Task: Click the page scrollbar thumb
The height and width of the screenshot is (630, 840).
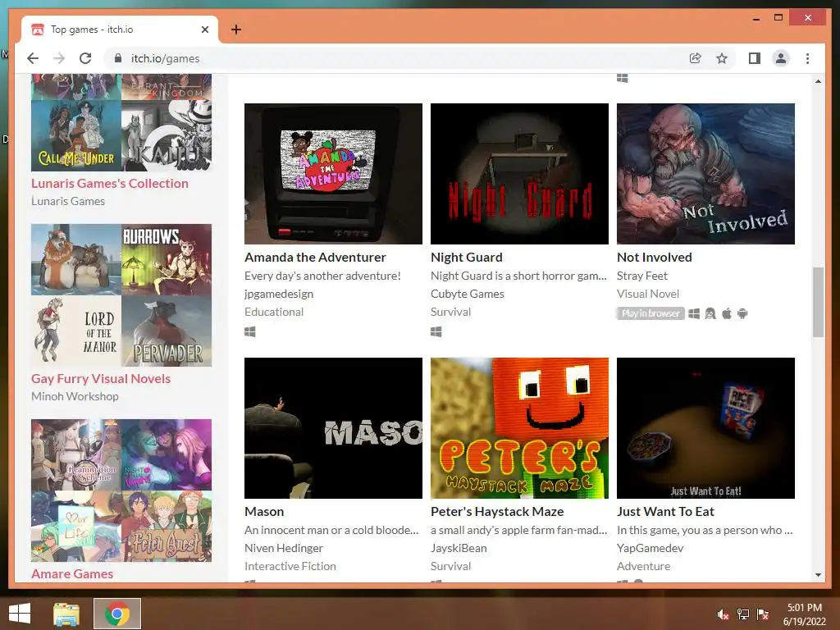Action: click(818, 302)
